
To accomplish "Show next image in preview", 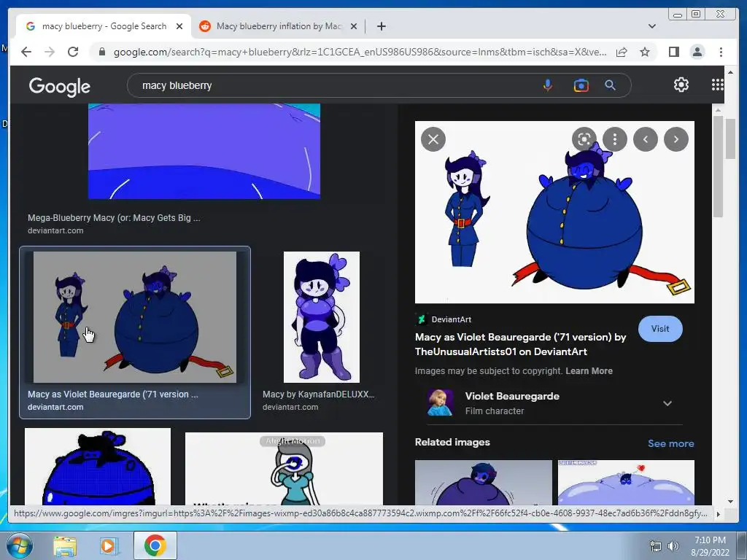I will pyautogui.click(x=676, y=139).
